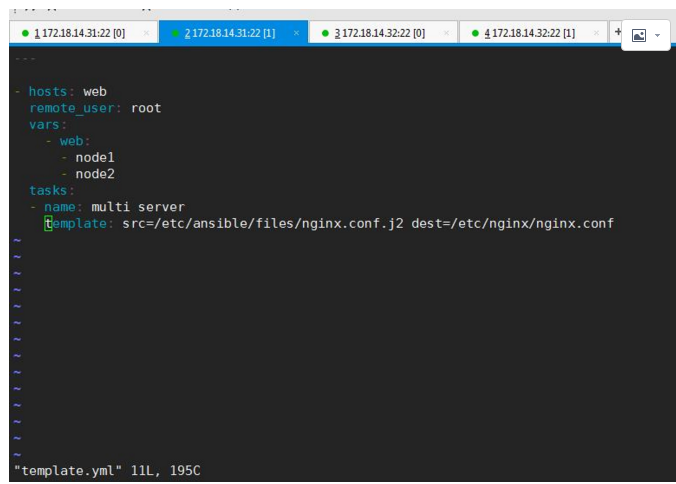Click the list item 'node1'
The image size is (676, 484).
pos(95,157)
